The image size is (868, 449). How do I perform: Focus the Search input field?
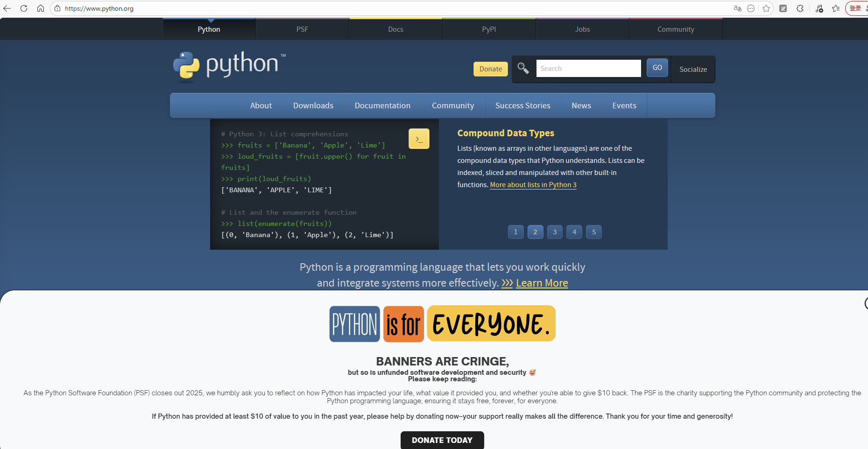[x=588, y=68]
